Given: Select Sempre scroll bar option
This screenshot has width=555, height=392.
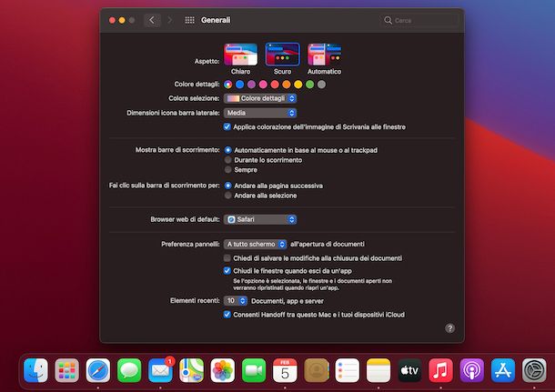Looking at the screenshot, I should (228, 170).
